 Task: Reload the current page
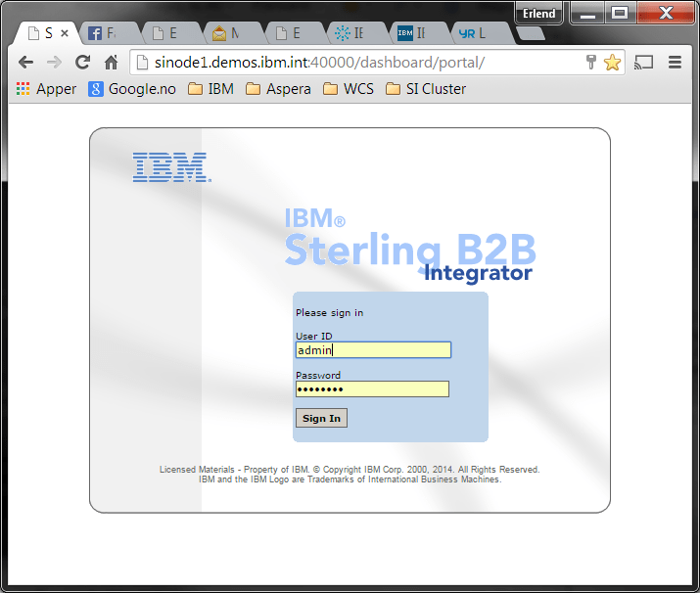coord(82,62)
